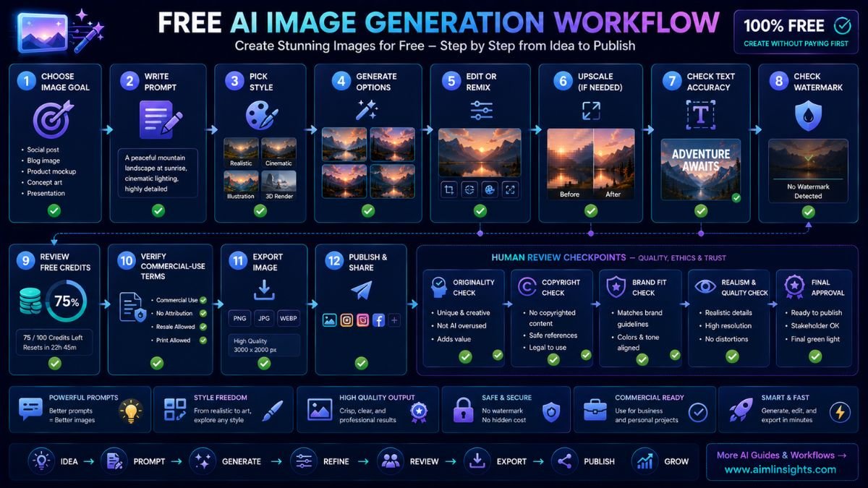This screenshot has width=868, height=488.
Task: Click the "Social post" list item
Action: [x=45, y=150]
